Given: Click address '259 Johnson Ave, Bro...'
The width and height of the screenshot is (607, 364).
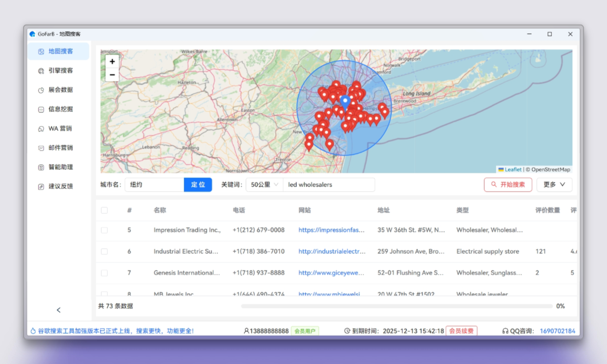Looking at the screenshot, I should click(x=411, y=251).
